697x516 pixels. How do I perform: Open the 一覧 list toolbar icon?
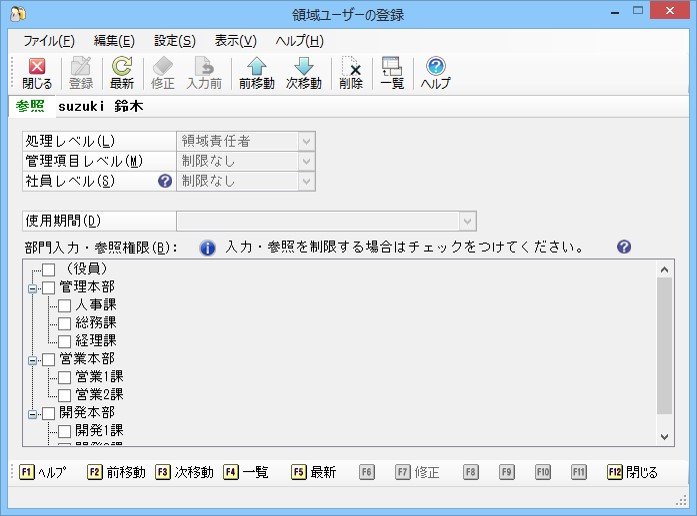392,73
